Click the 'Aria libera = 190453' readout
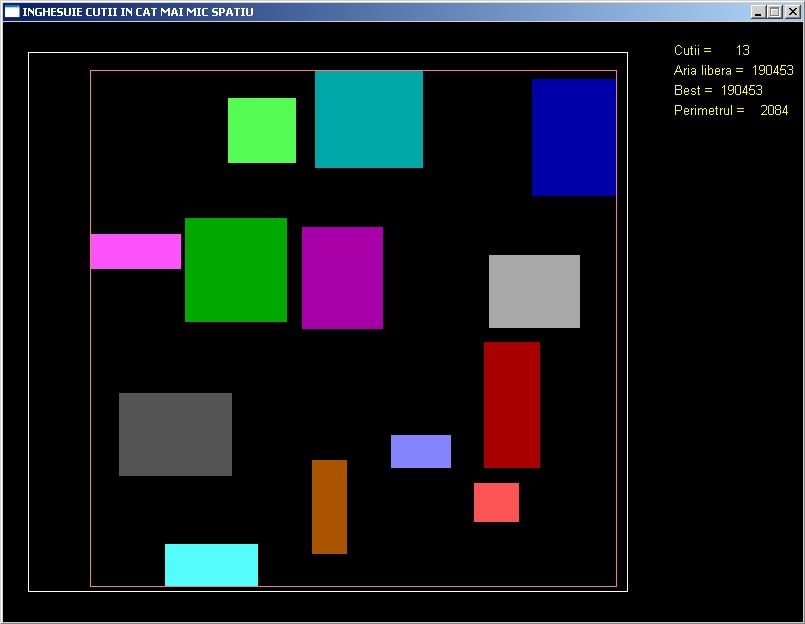The width and height of the screenshot is (805, 624). pos(734,70)
